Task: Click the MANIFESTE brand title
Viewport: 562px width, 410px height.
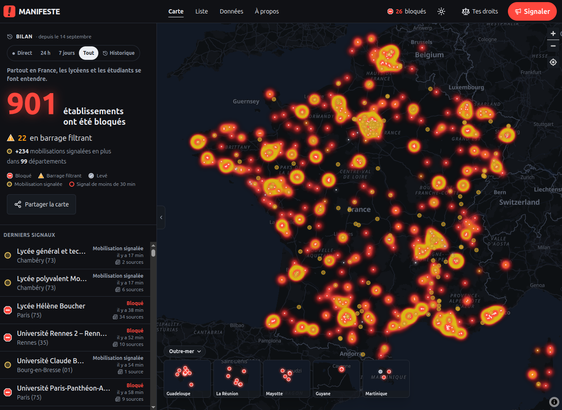Action: [x=39, y=11]
